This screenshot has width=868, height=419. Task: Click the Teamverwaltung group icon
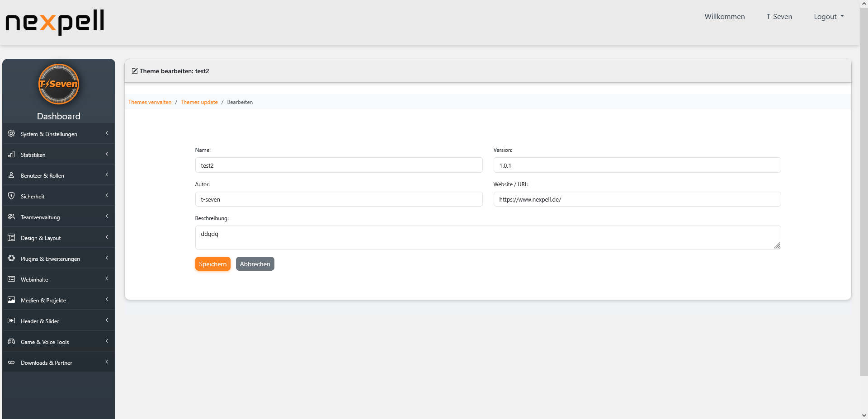click(x=11, y=217)
